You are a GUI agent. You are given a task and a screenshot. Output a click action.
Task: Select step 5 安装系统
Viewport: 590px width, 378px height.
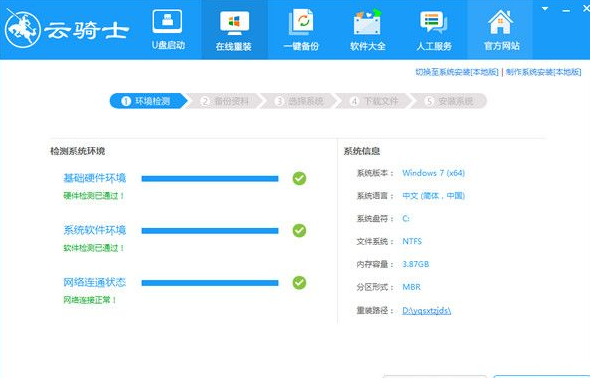click(x=449, y=101)
